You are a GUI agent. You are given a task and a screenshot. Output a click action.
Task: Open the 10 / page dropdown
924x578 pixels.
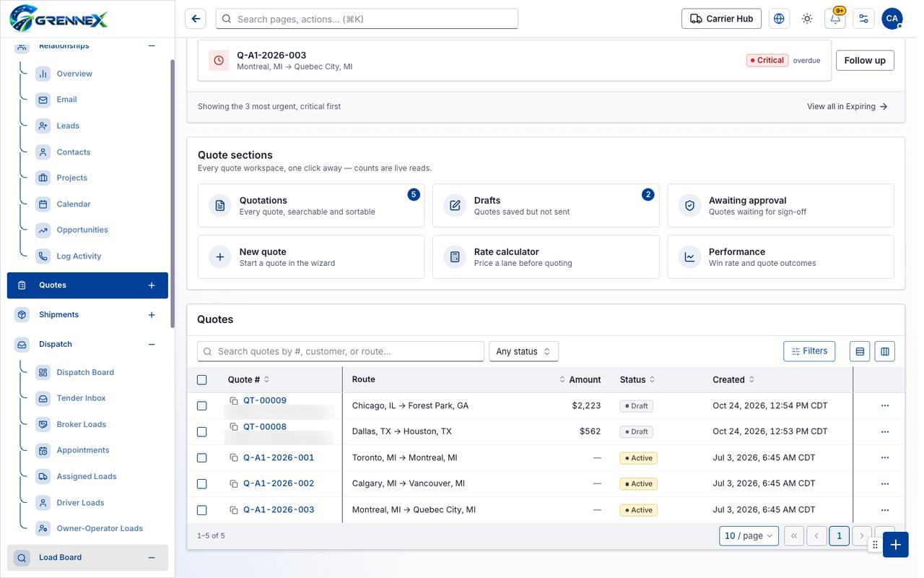[749, 536]
